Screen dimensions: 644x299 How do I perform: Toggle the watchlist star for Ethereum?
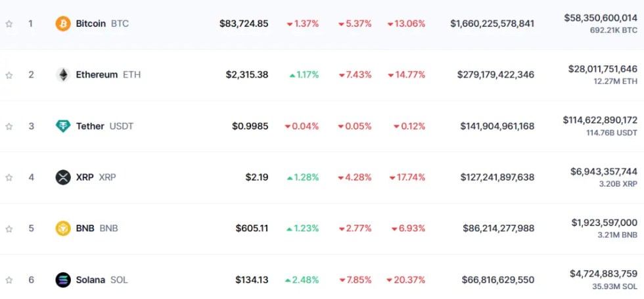point(9,75)
